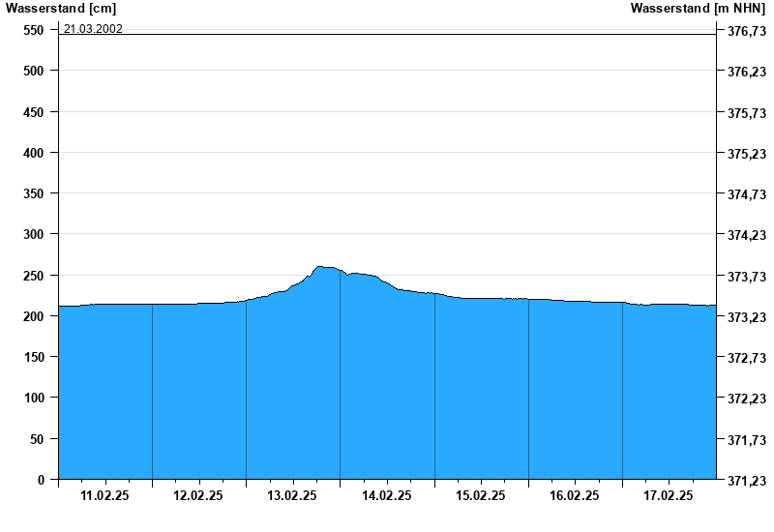The width and height of the screenshot is (774, 532).
Task: Click the 11.02.25 date label
Action: 104,495
